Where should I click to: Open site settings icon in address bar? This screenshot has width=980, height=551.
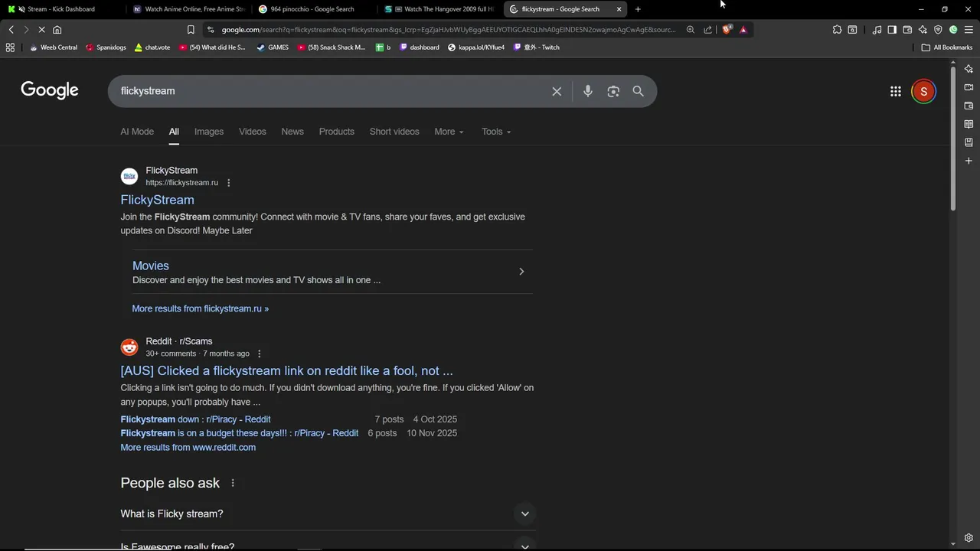(211, 30)
